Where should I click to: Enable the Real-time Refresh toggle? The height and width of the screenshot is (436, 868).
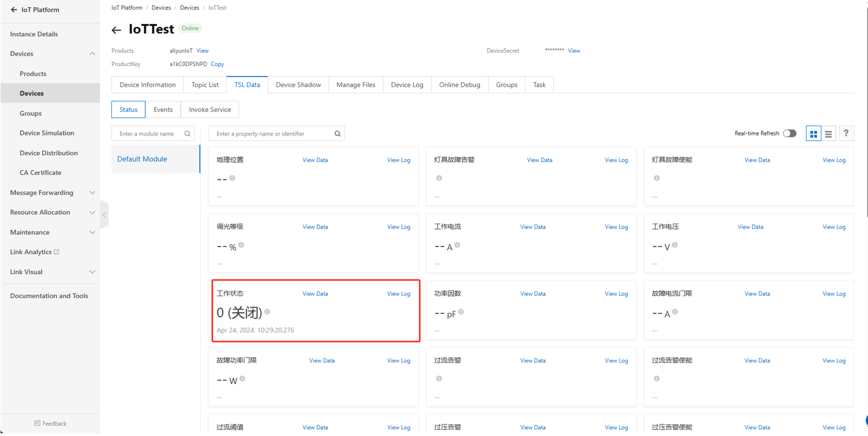click(x=790, y=134)
